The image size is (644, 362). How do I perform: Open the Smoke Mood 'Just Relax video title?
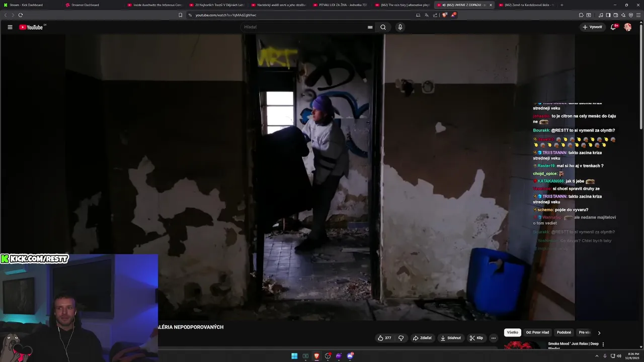click(x=573, y=345)
